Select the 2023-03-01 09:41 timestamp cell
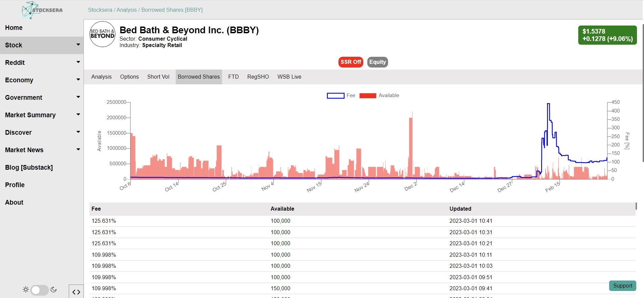 pos(471,288)
